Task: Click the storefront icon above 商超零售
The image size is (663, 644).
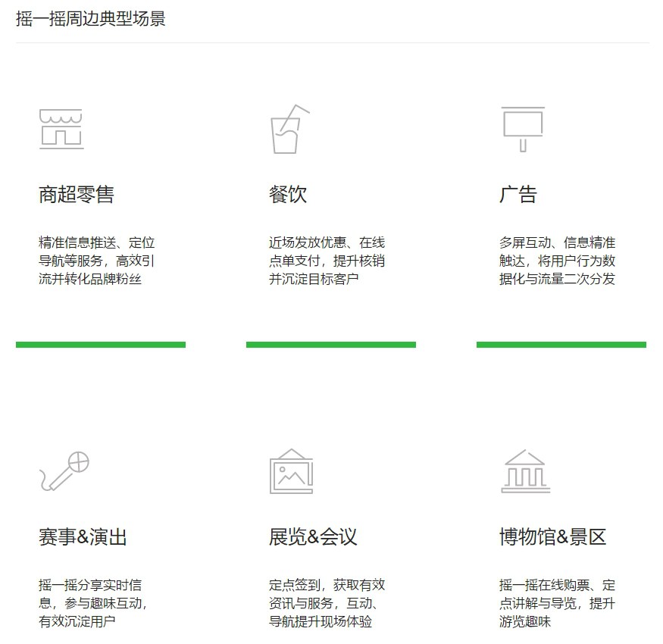Action: click(x=61, y=129)
